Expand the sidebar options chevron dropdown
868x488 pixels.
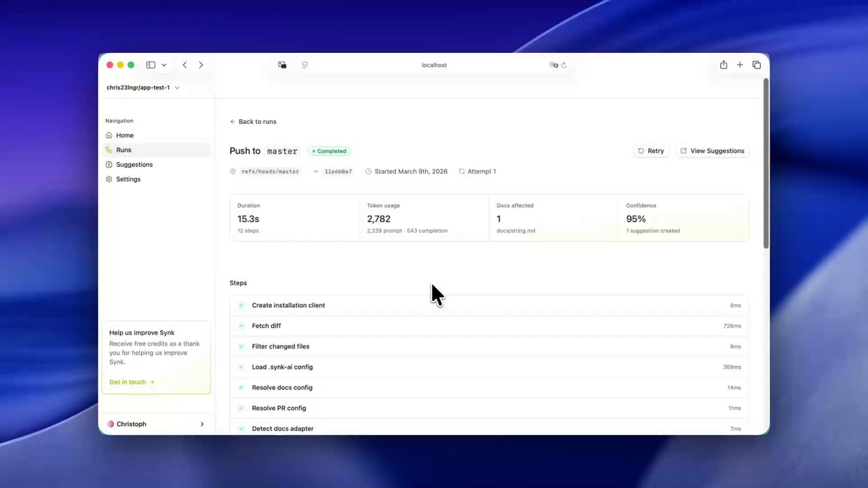tap(163, 65)
